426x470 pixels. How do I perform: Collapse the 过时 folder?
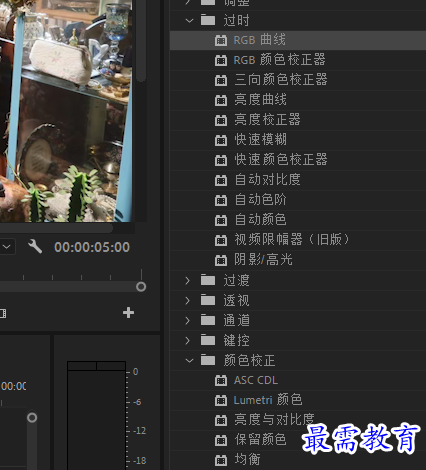click(x=189, y=21)
